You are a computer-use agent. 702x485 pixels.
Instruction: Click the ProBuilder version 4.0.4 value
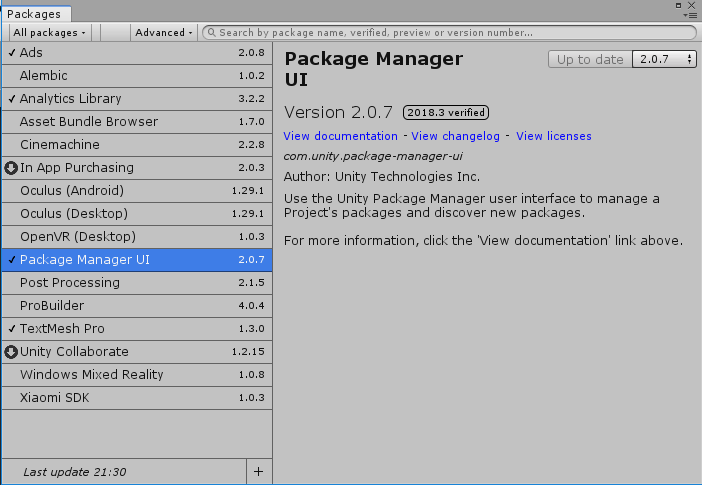251,306
